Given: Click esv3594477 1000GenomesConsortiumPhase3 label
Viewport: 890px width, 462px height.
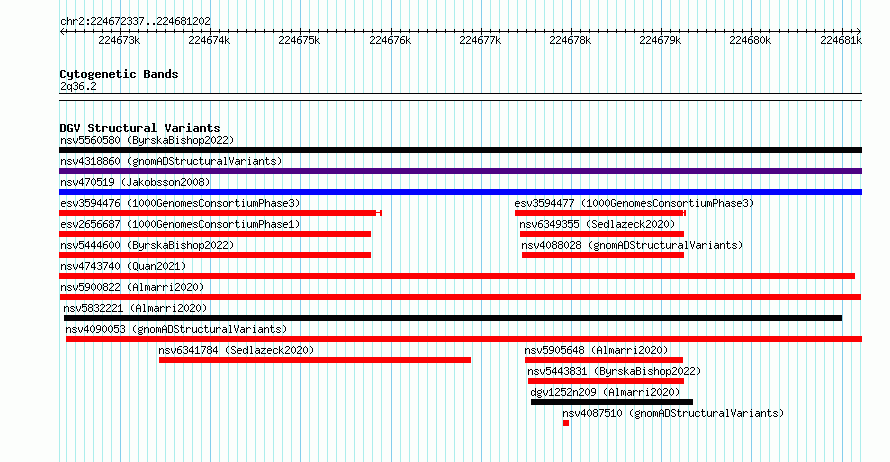Looking at the screenshot, I should [x=634, y=203].
